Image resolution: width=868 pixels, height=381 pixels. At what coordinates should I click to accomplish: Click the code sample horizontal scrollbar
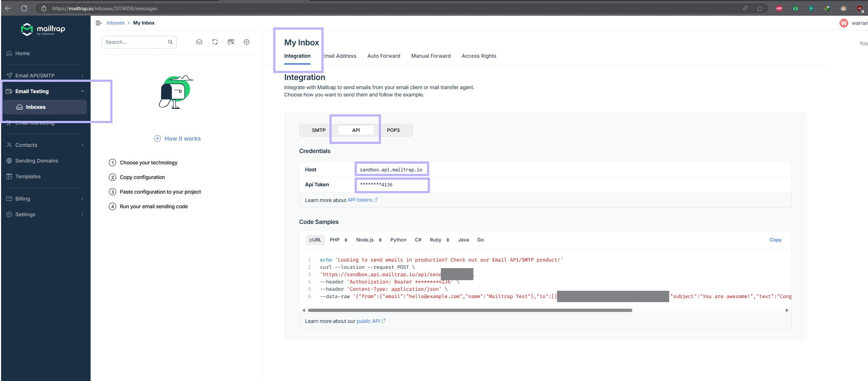point(470,310)
